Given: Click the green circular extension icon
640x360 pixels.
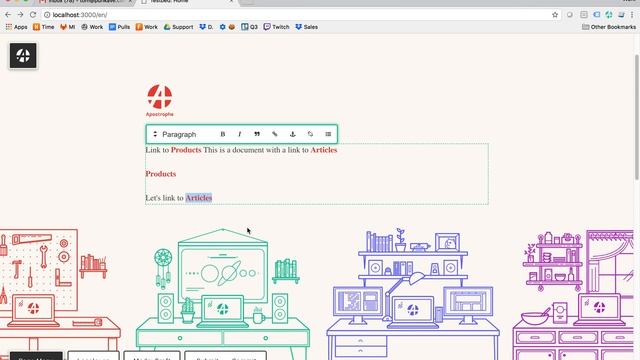Looking at the screenshot, I should coord(609,15).
